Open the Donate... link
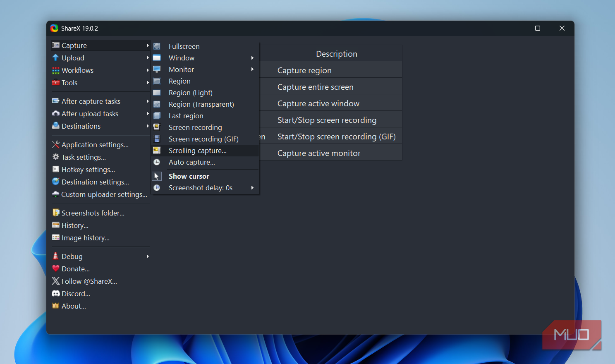615x364 pixels. coord(100,269)
